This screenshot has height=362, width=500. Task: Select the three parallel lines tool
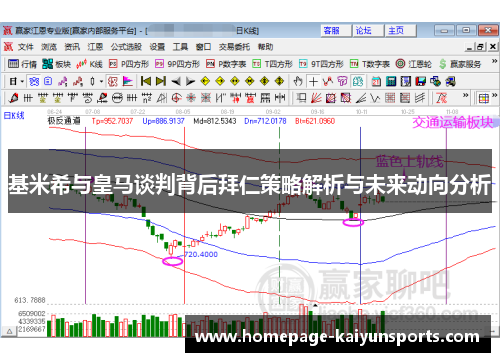point(420,98)
